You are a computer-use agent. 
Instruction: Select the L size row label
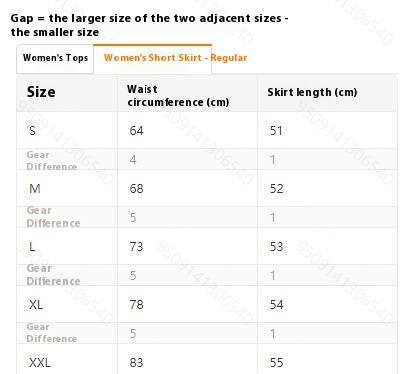32,247
